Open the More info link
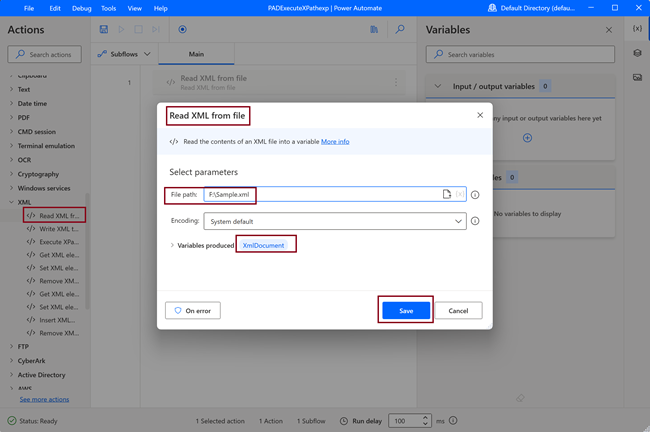This screenshot has width=650, height=432. pos(335,142)
